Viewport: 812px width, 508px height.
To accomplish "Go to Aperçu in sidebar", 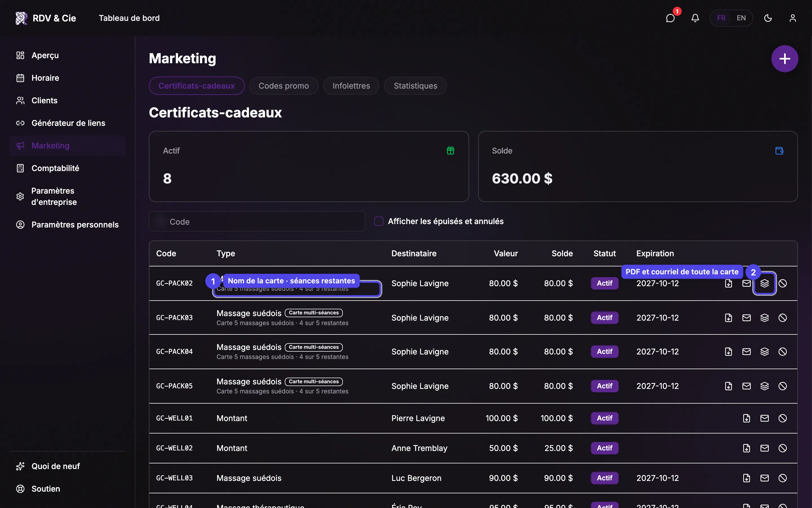I will (67, 55).
